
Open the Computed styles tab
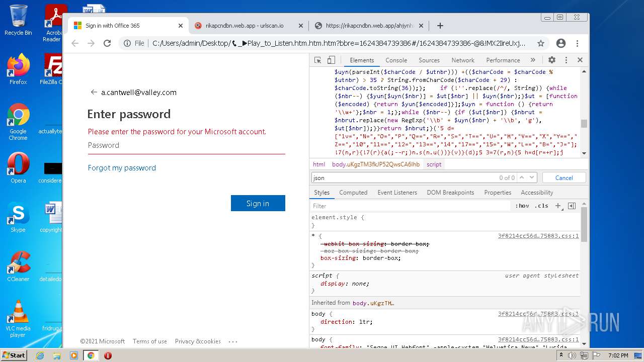[x=353, y=193]
